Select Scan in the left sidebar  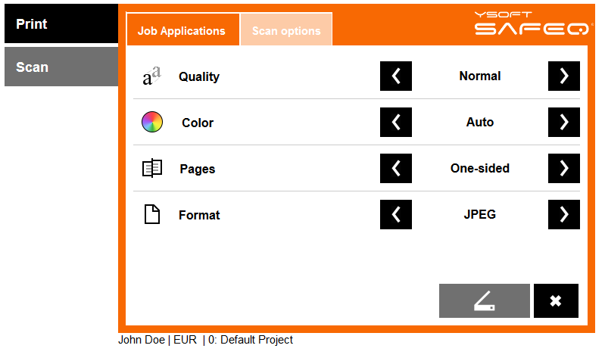(x=61, y=67)
